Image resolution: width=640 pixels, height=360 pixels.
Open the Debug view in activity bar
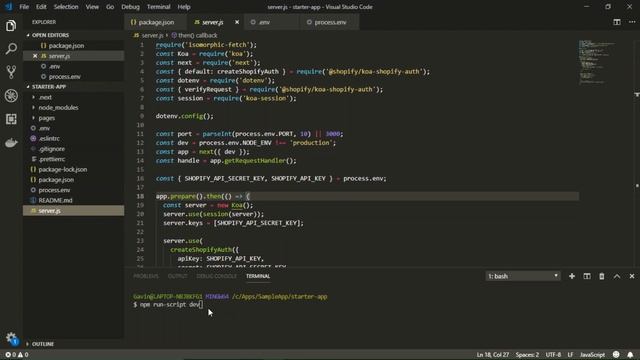(11, 96)
